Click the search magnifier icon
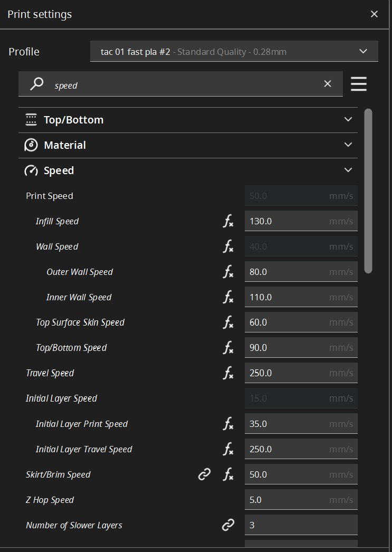The width and height of the screenshot is (392, 552). point(36,83)
